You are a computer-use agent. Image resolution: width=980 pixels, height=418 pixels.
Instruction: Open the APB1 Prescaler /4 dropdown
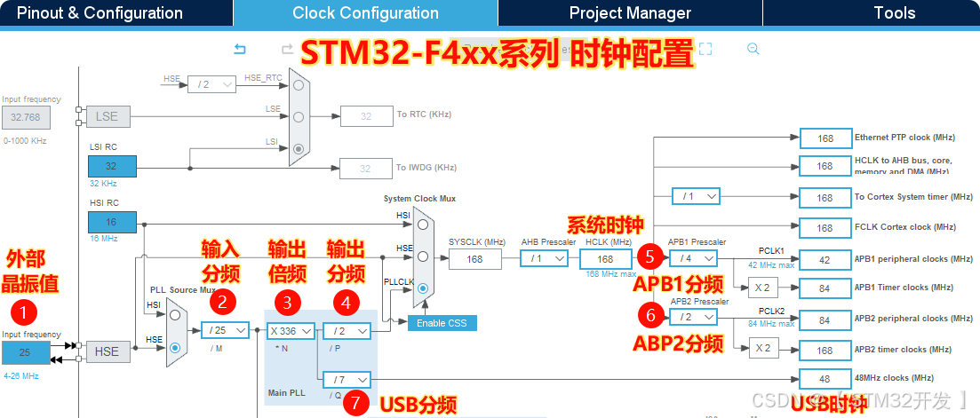(693, 257)
